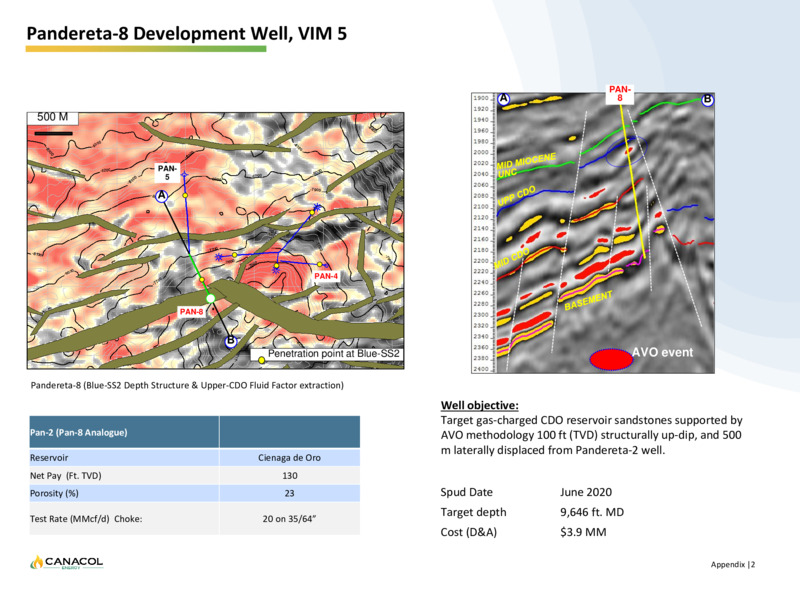Click the Well objective heading
Viewport: 800px width, 600px height.
click(480, 406)
